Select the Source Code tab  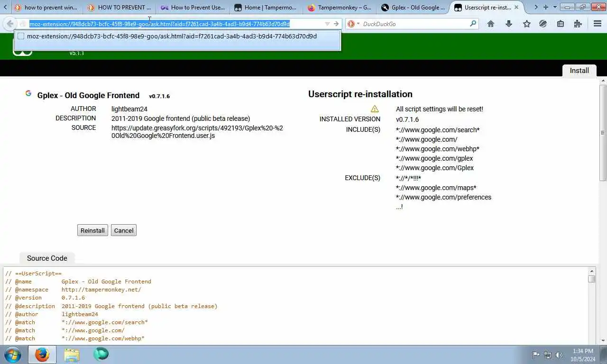tap(47, 258)
